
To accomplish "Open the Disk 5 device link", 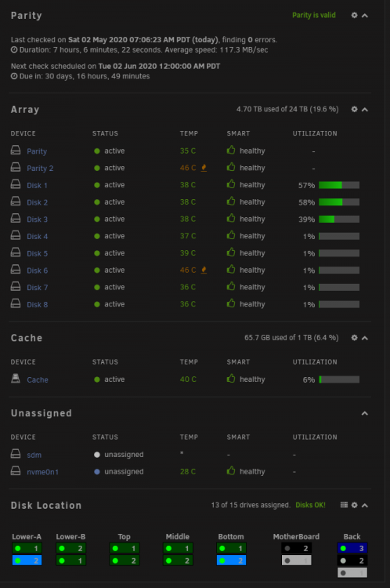I will click(x=37, y=253).
